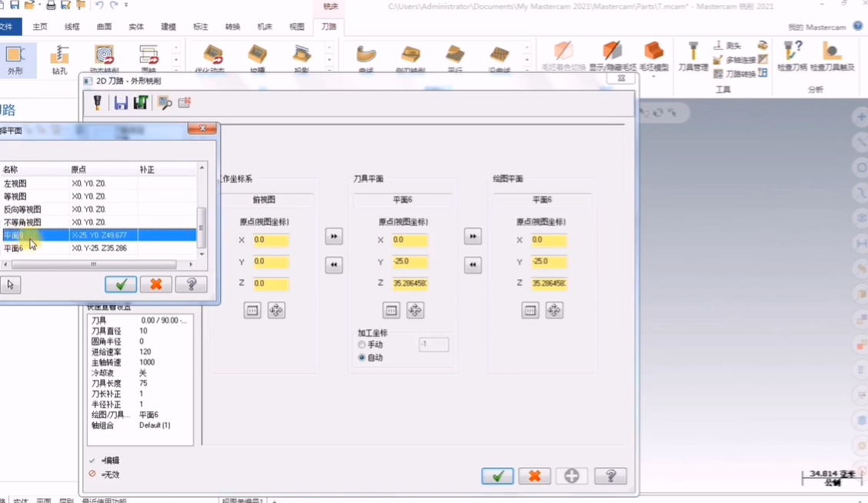Click the working coordinate X origin field

(271, 240)
